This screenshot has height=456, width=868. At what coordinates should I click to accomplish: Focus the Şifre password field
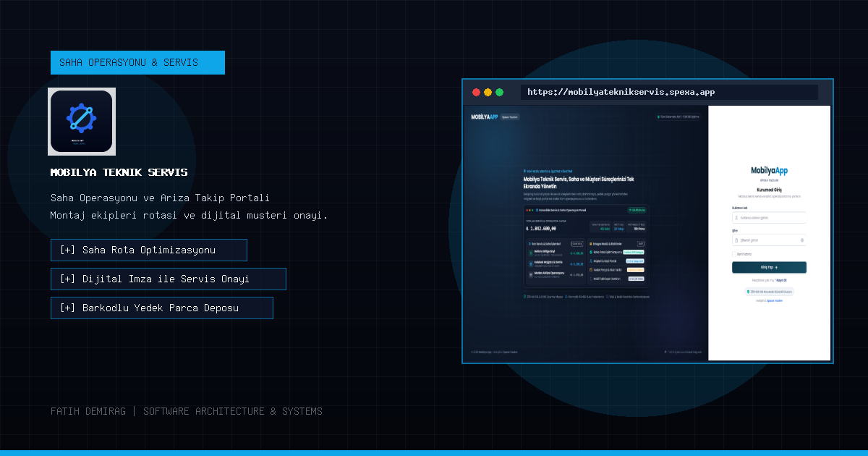769,240
